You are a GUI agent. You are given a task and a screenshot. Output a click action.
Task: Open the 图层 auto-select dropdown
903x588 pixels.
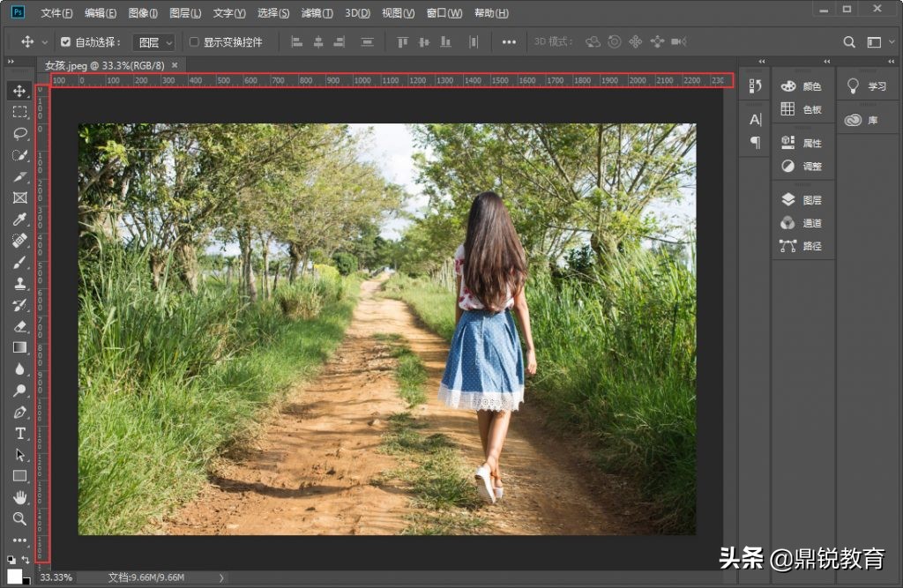[153, 41]
